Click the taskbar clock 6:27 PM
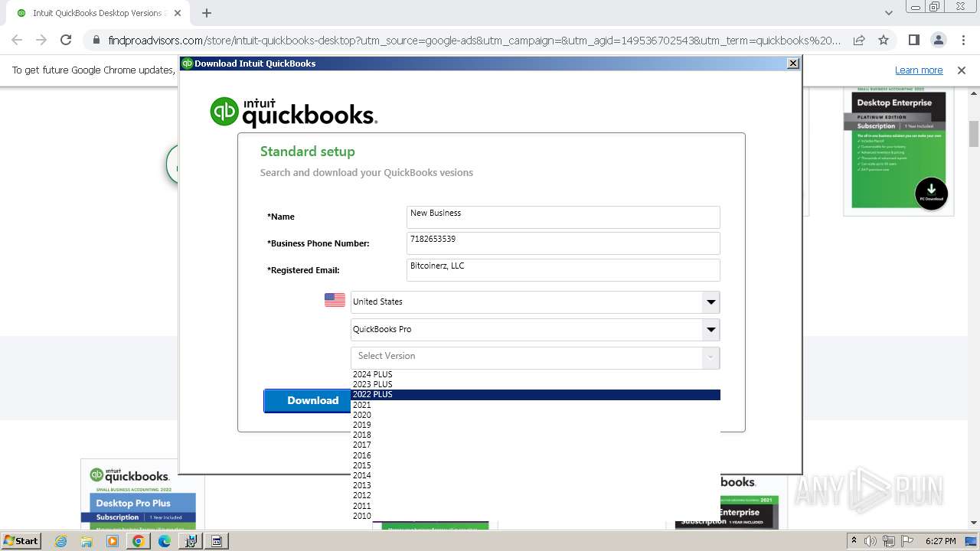980x551 pixels. click(x=940, y=541)
